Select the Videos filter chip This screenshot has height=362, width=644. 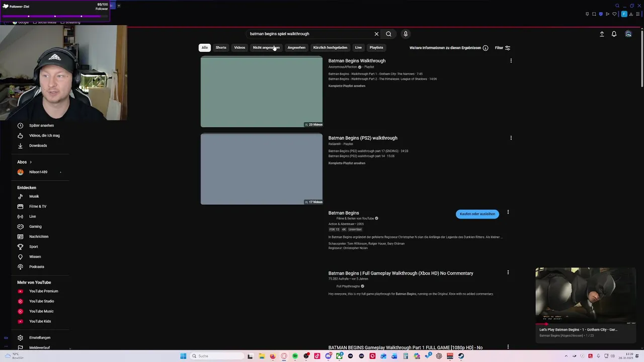[x=239, y=47]
